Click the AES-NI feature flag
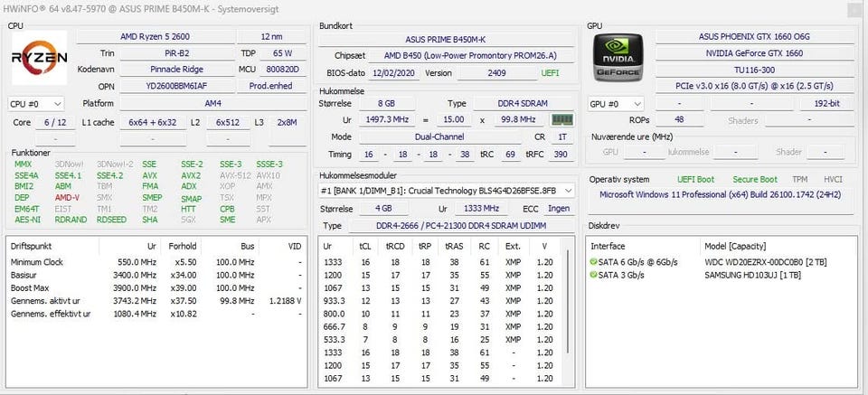868x395 pixels. [x=27, y=220]
